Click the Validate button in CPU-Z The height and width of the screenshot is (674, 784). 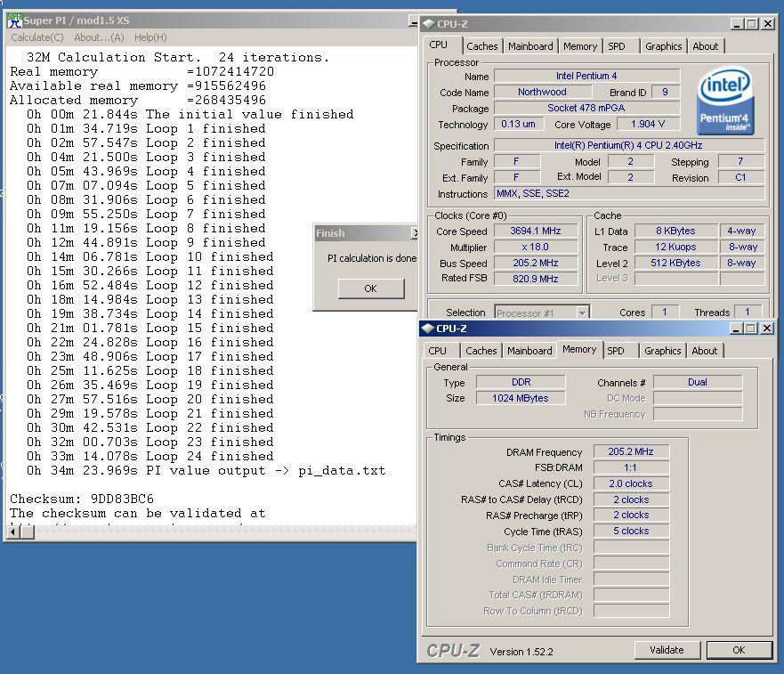pyautogui.click(x=667, y=650)
